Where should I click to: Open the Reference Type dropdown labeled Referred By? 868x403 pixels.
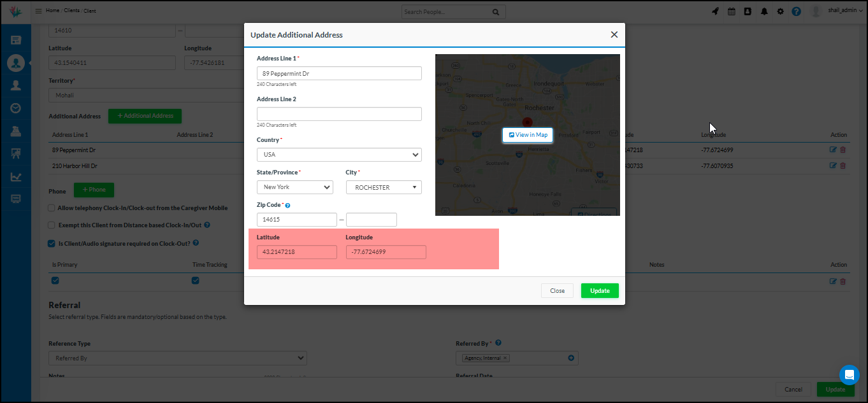tap(177, 358)
